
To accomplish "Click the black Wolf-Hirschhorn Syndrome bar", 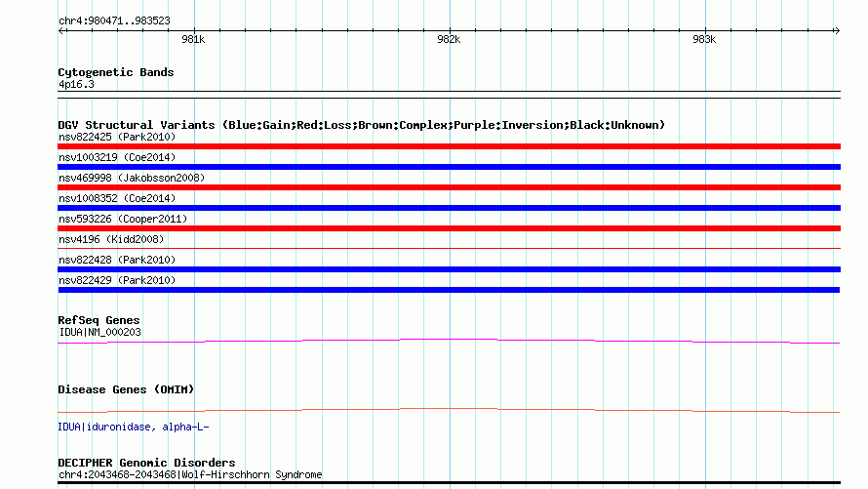I will 449,483.
